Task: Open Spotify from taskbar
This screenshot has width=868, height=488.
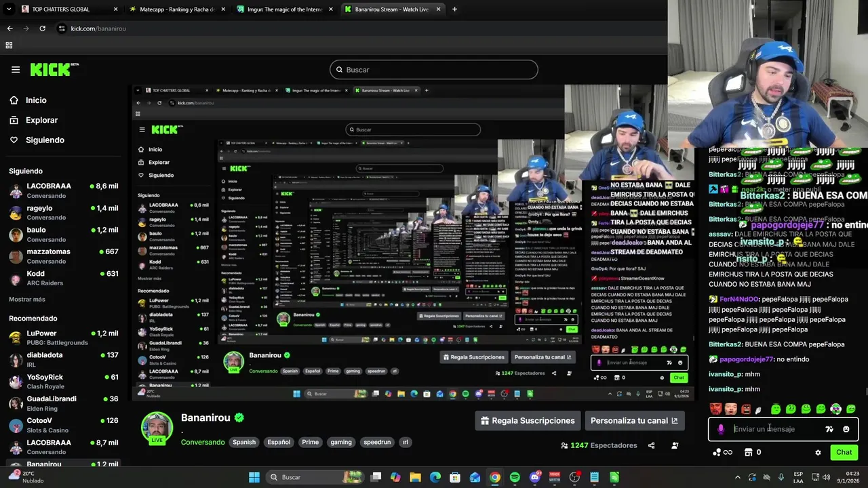Action: 515,477
